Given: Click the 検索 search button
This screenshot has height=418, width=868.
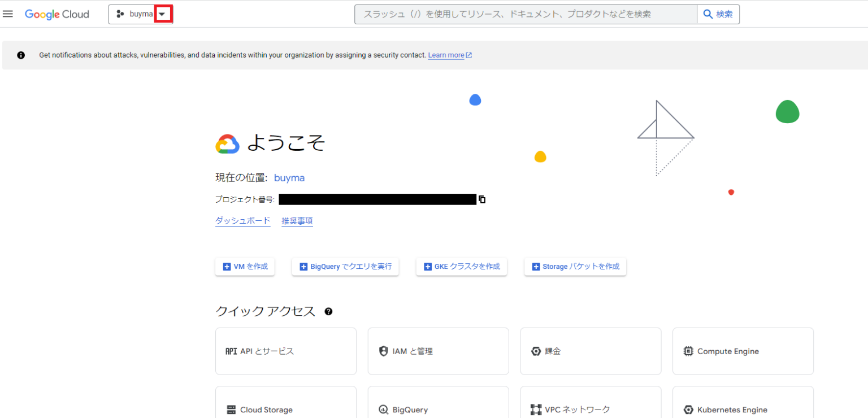Looking at the screenshot, I should pyautogui.click(x=718, y=14).
